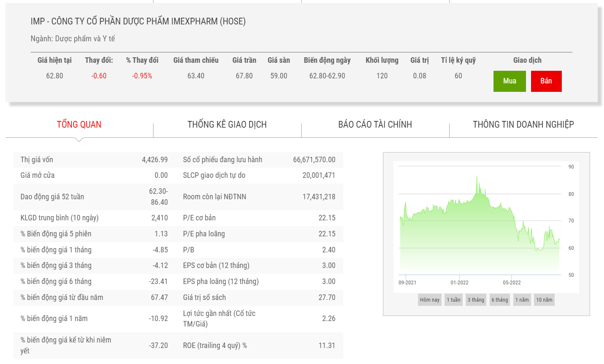Screen dimensions: 604x364
Task: Go to Thông Tin Doanh Nghiệp tab
Action: click(x=523, y=125)
